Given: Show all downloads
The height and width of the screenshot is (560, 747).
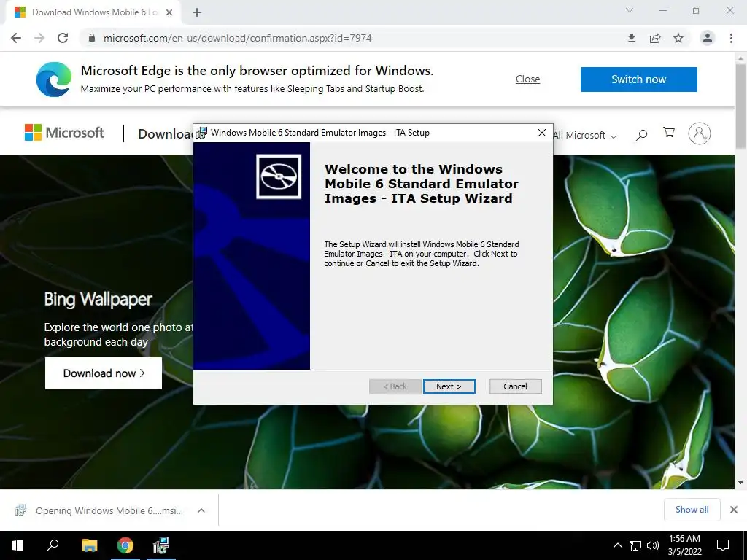Looking at the screenshot, I should [692, 510].
